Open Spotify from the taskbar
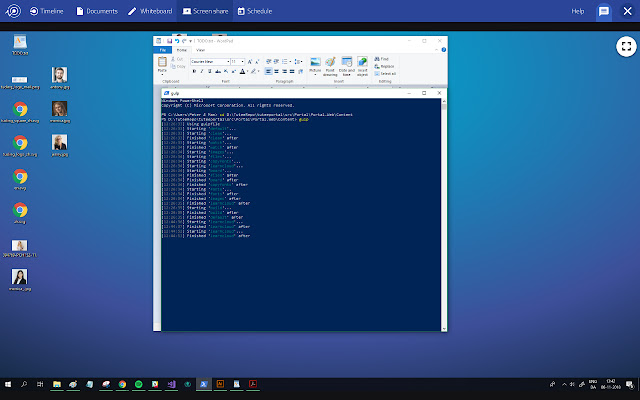This screenshot has width=640, height=400. point(138,384)
